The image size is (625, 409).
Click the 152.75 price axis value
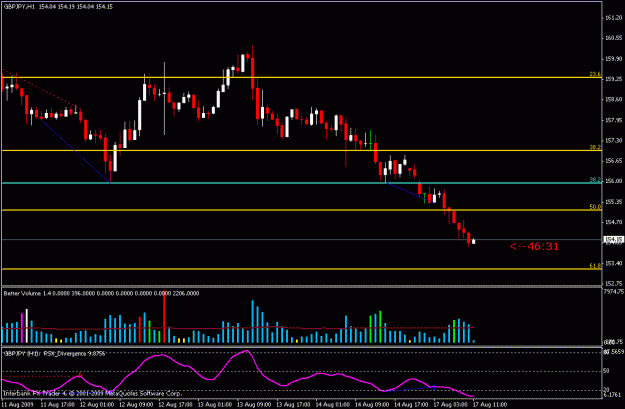pos(613,284)
